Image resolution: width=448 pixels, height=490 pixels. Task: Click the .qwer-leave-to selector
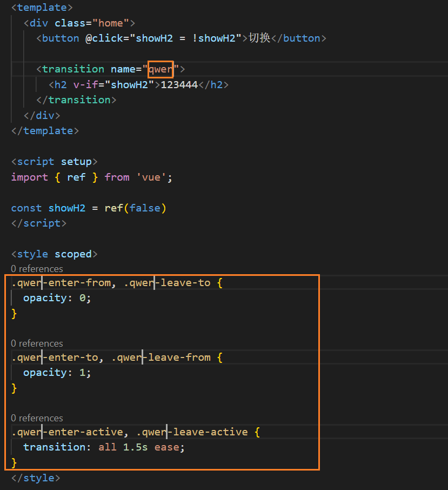166,283
